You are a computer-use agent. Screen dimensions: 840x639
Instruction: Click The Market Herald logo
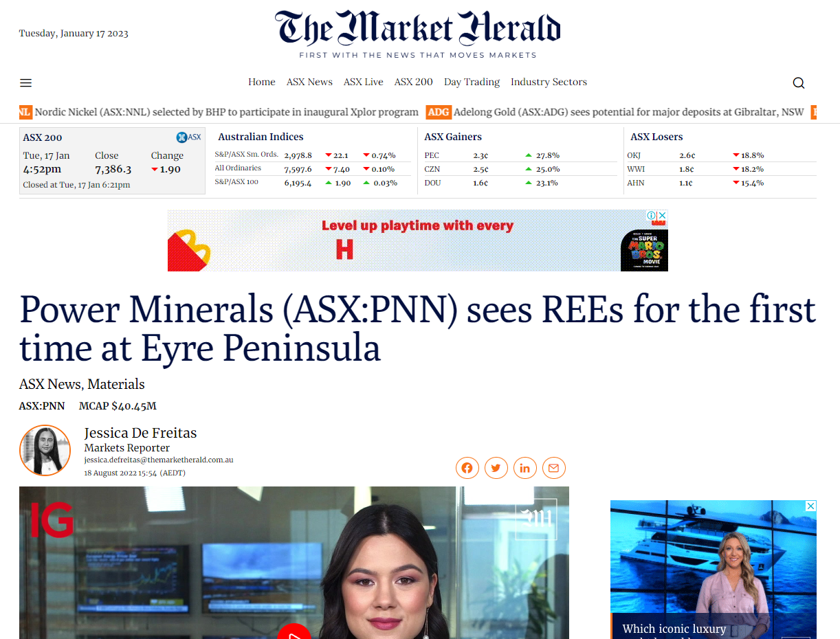tap(418, 28)
